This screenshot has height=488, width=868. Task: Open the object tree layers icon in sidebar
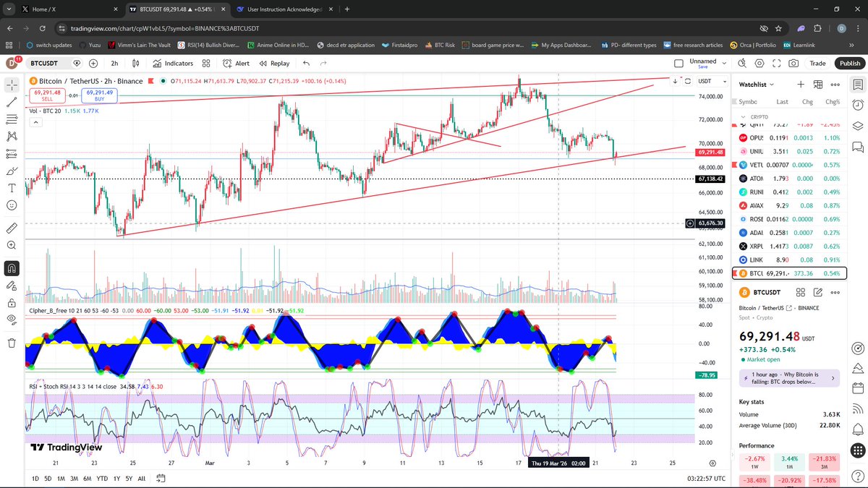point(857,125)
